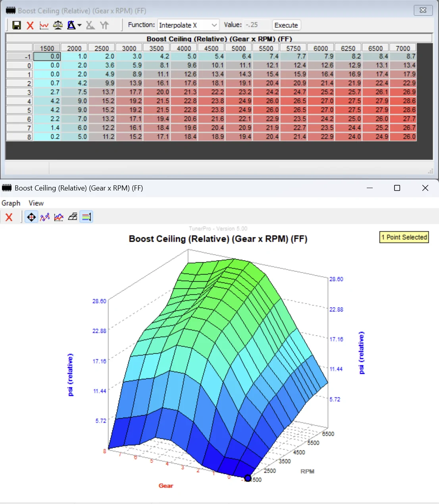This screenshot has width=439, height=504.
Task: Click the selected point on the 3D surface
Action: [x=248, y=478]
